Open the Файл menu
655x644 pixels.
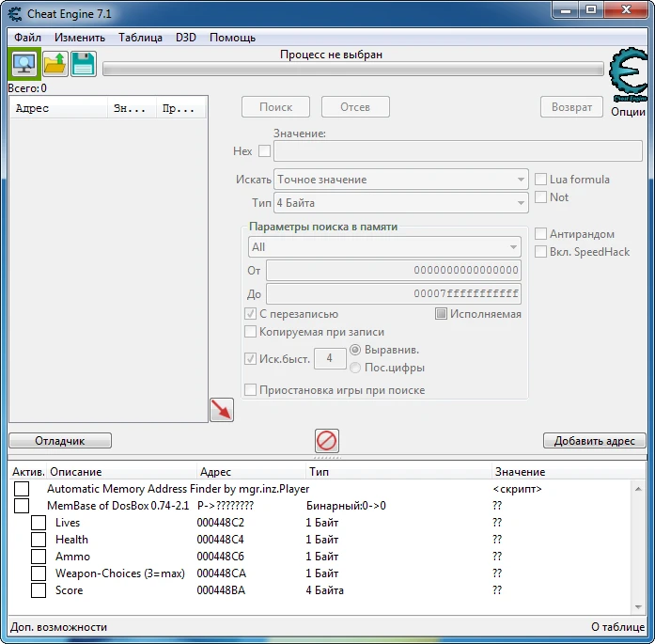pos(27,38)
